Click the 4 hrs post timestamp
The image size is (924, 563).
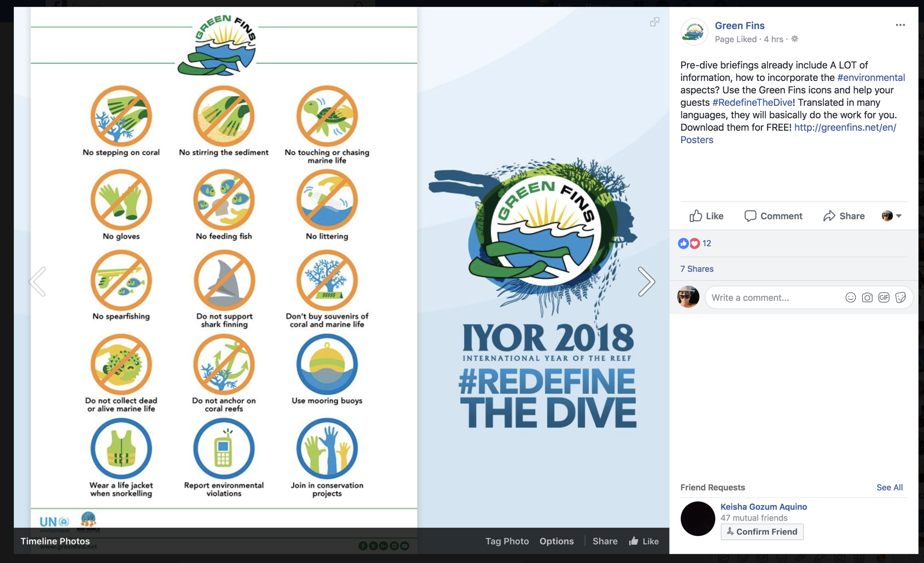coord(773,39)
